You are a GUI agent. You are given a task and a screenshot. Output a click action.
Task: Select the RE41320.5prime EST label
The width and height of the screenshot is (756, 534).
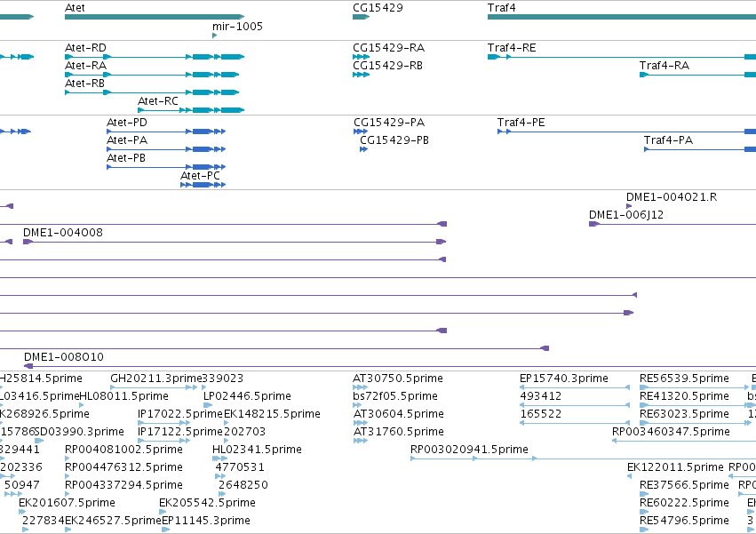684,396
